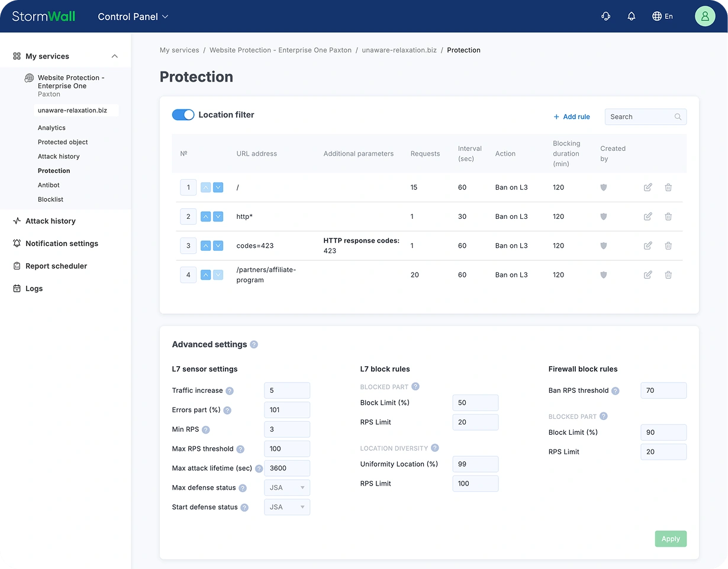Delete the /partners/affiliate-program rule
The image size is (728, 569).
(668, 274)
